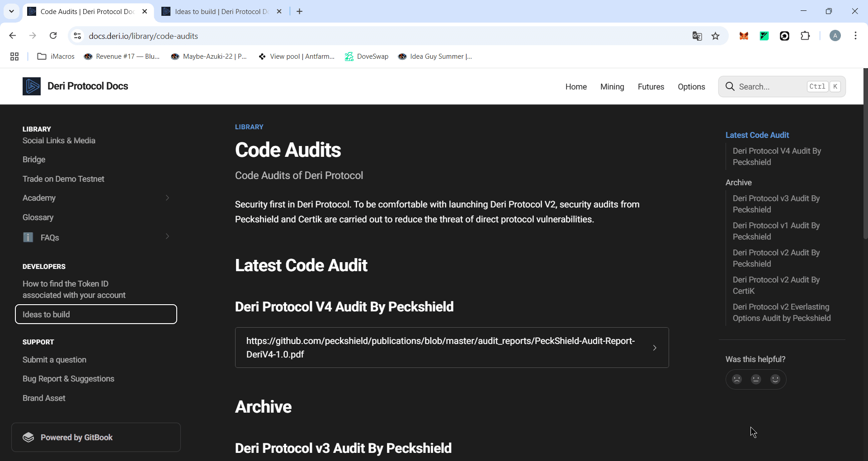
Task: Open the profile avatar A
Action: tap(835, 36)
